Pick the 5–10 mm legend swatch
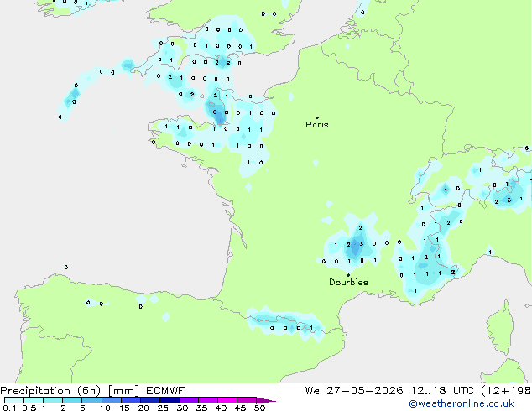Viewport: 532px width, 411px height. coord(91,400)
